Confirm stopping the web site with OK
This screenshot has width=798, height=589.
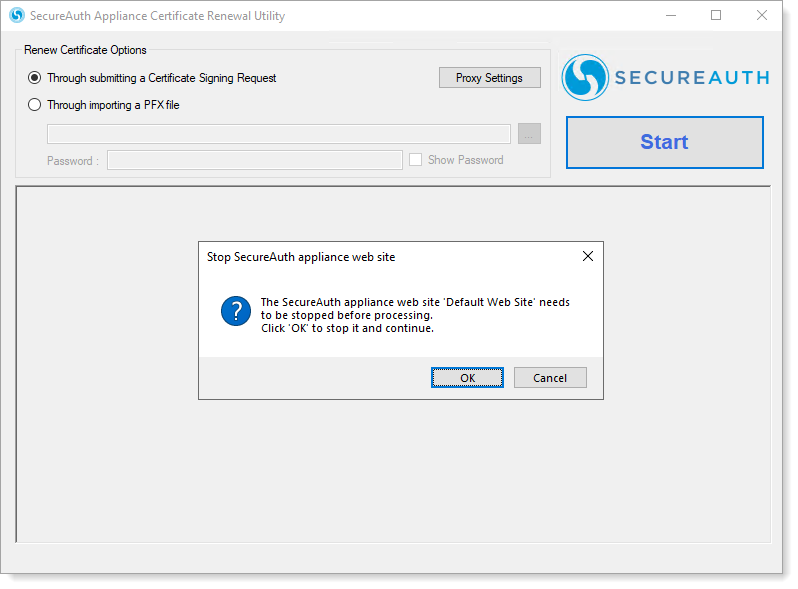coord(467,378)
